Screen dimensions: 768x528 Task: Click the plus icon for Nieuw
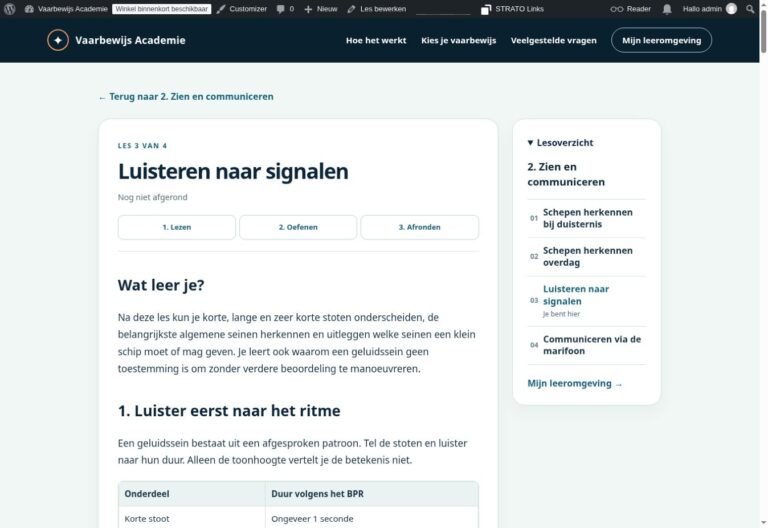click(308, 9)
